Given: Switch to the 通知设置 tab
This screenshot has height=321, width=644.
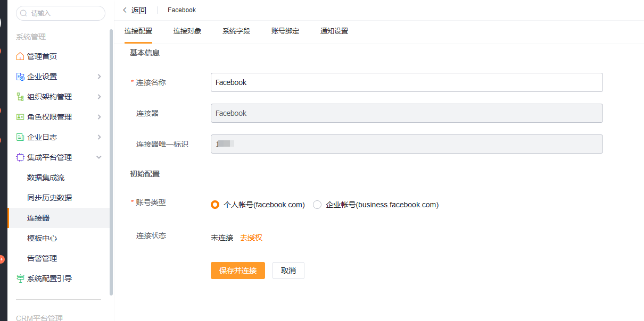Looking at the screenshot, I should [x=334, y=31].
